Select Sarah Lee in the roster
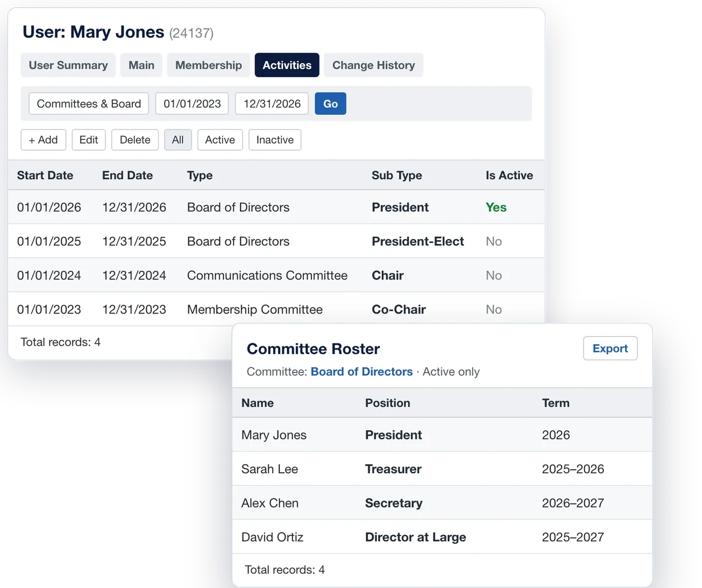This screenshot has height=588, width=702. [269, 469]
